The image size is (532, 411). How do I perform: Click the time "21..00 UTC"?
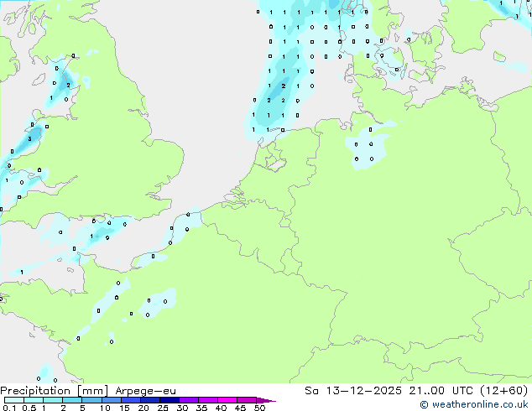click(x=441, y=391)
